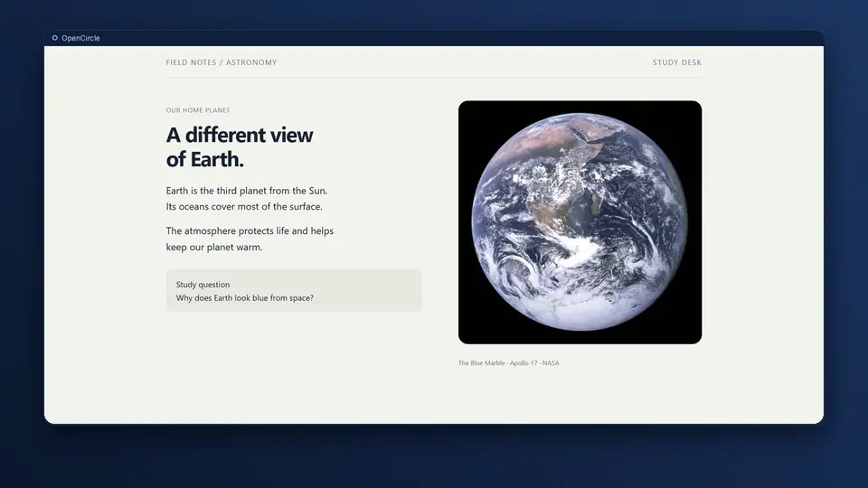Open the Blue Marble Earth photo
868x488 pixels.
[x=580, y=222]
